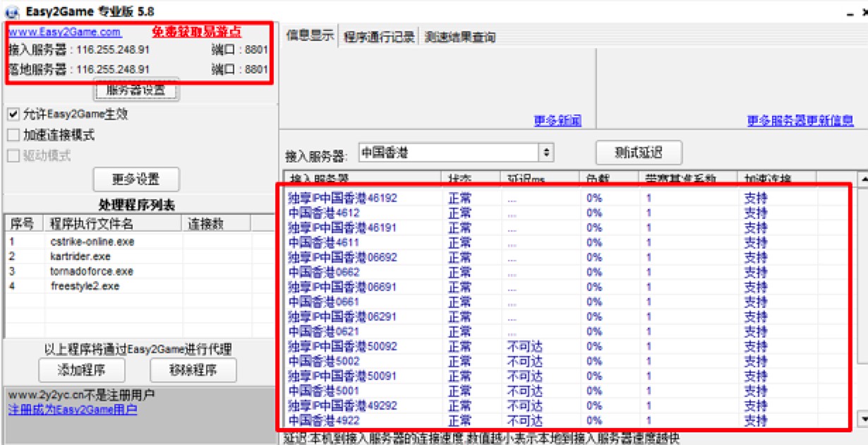
Task: Open the www.Easy2Game.com link
Action: [64, 32]
